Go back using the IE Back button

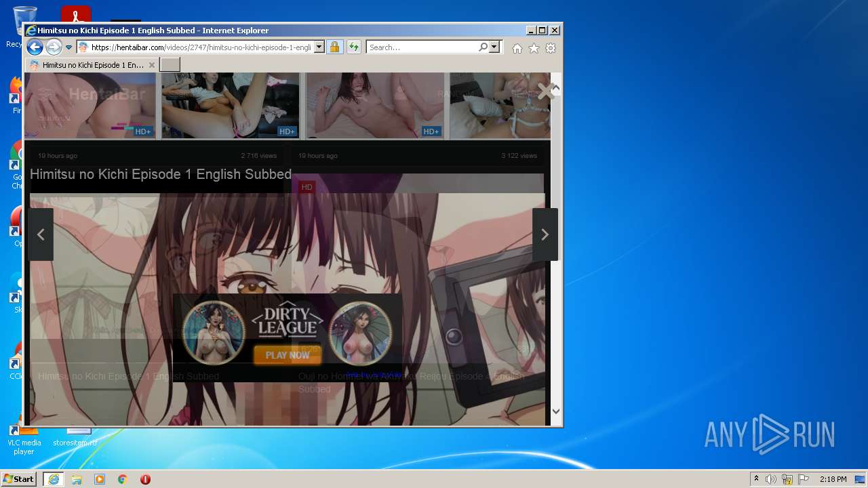tap(35, 47)
